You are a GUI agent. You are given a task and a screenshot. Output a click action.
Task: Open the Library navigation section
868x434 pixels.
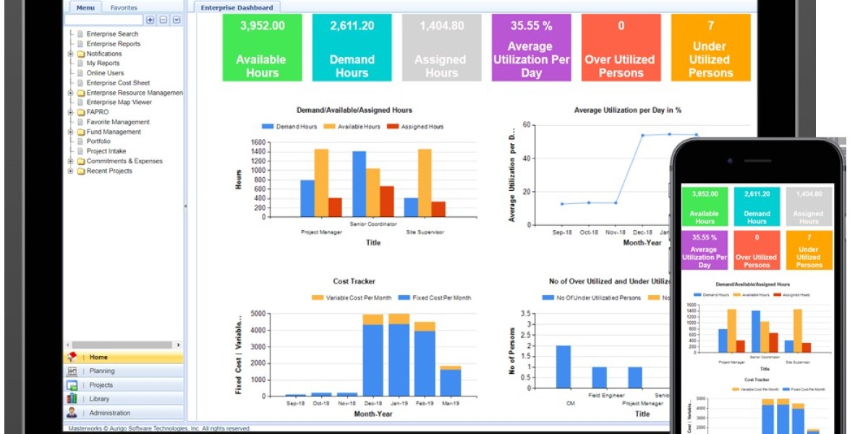pos(124,399)
